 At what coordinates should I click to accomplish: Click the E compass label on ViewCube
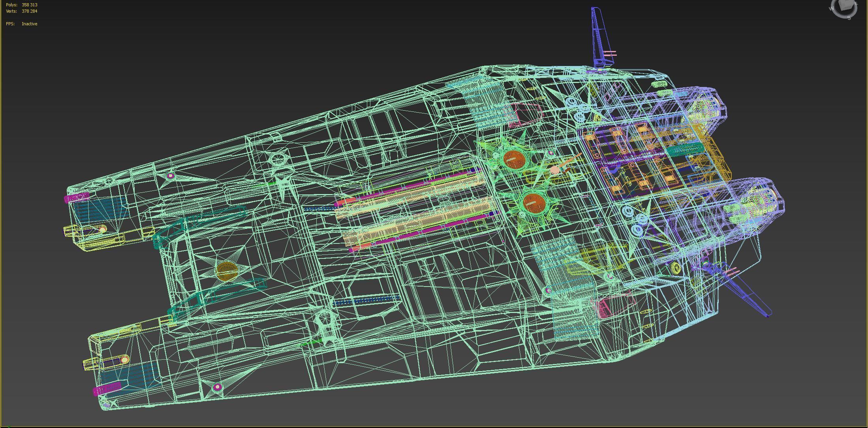click(856, 4)
